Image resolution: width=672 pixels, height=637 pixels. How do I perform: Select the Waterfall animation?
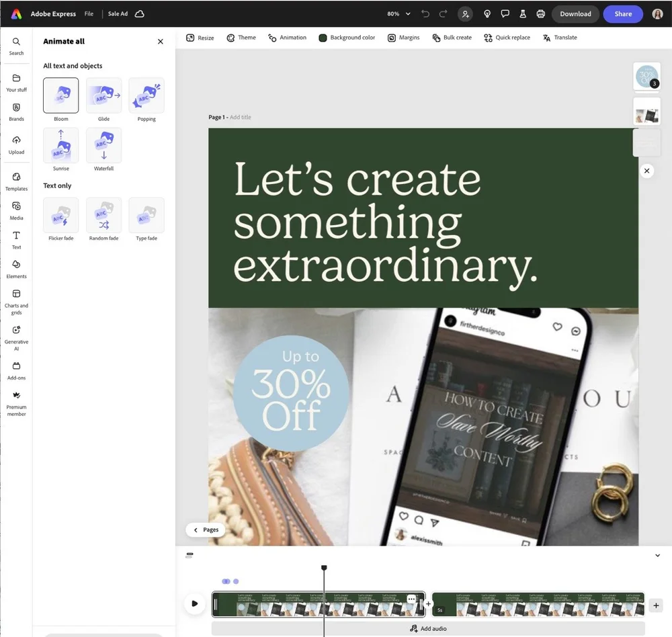click(x=103, y=145)
